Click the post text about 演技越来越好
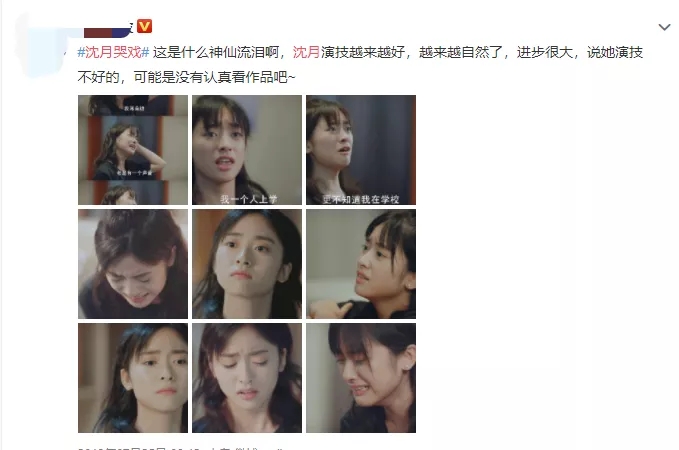This screenshot has width=679, height=450. click(x=364, y=52)
